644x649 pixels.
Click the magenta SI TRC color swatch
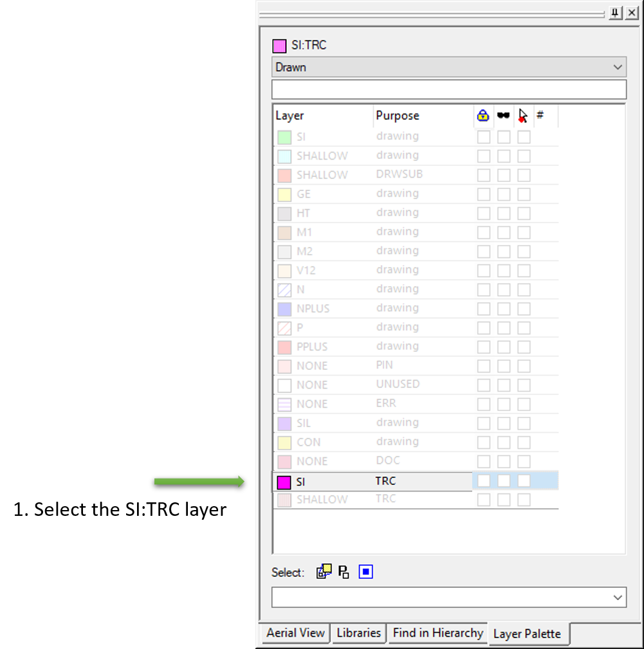tap(284, 482)
